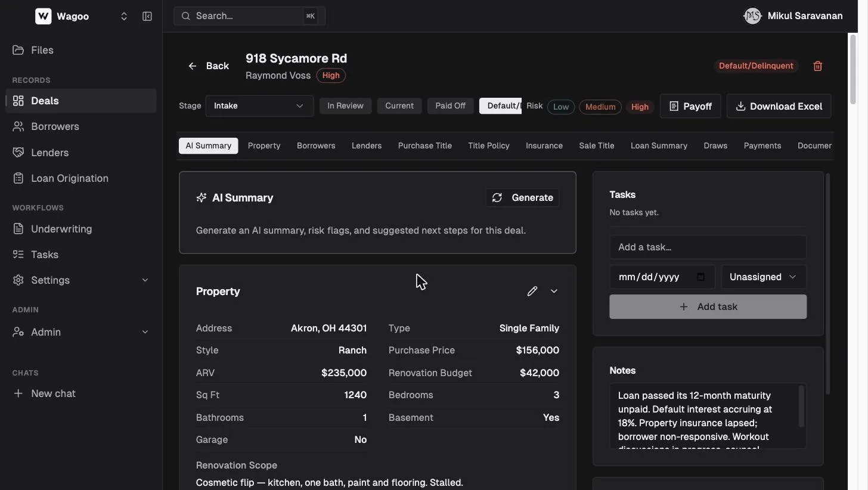Click the Address value Akron, OH 44301
Screen dimensions: 868x490
point(329,328)
